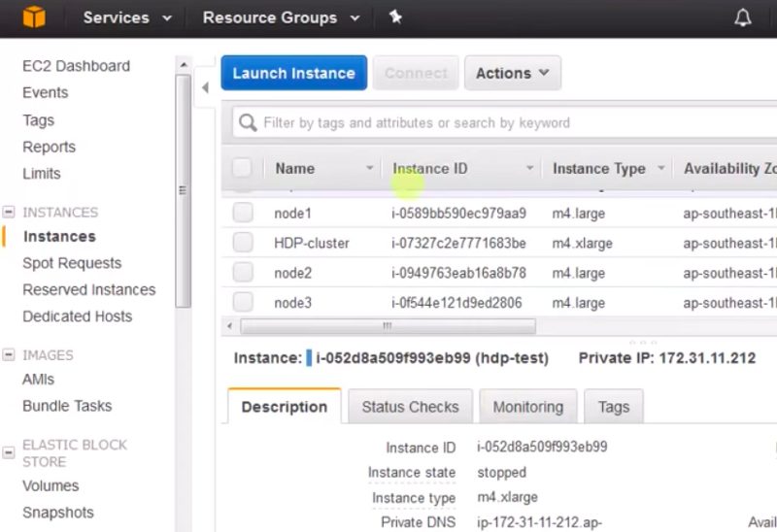Open Spot Requests page
The height and width of the screenshot is (532, 777).
coord(72,263)
